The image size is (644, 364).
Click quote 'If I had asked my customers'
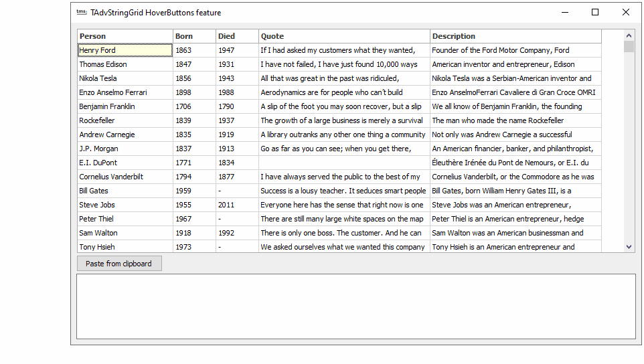click(344, 50)
